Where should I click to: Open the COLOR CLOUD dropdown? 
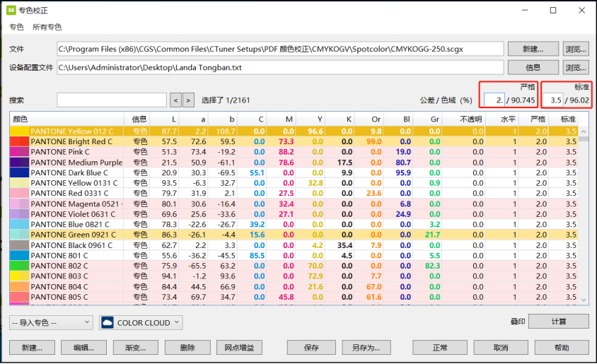(x=141, y=322)
